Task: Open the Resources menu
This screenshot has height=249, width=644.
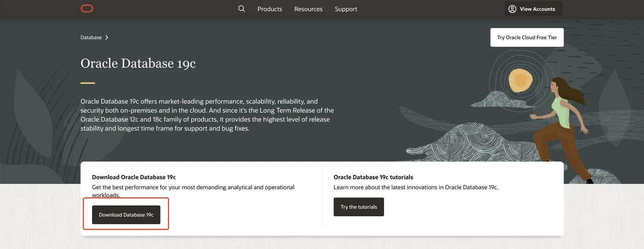Action: 308,9
